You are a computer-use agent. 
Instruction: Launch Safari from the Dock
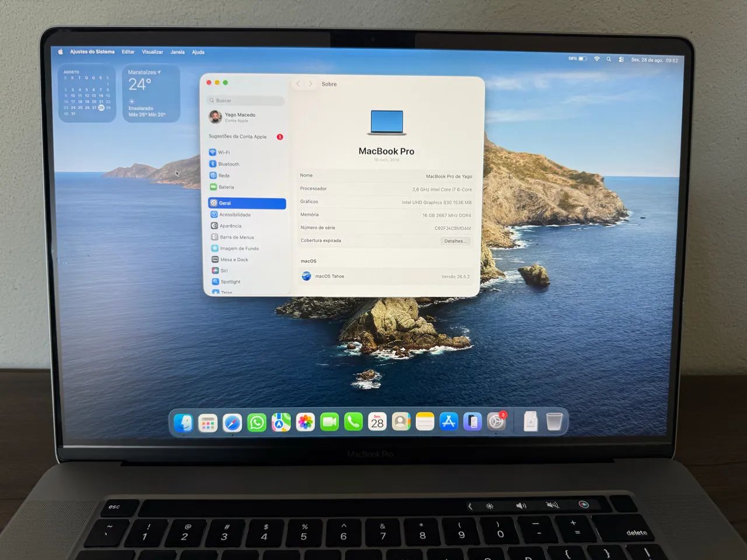pyautogui.click(x=232, y=422)
